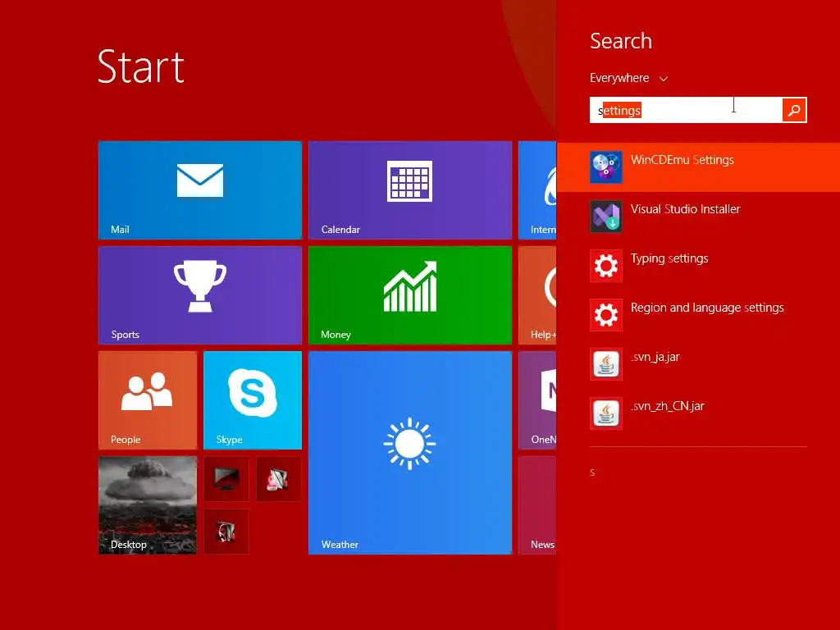Viewport: 840px width, 630px height.
Task: Open the OneNote tile
Action: pyautogui.click(x=537, y=399)
